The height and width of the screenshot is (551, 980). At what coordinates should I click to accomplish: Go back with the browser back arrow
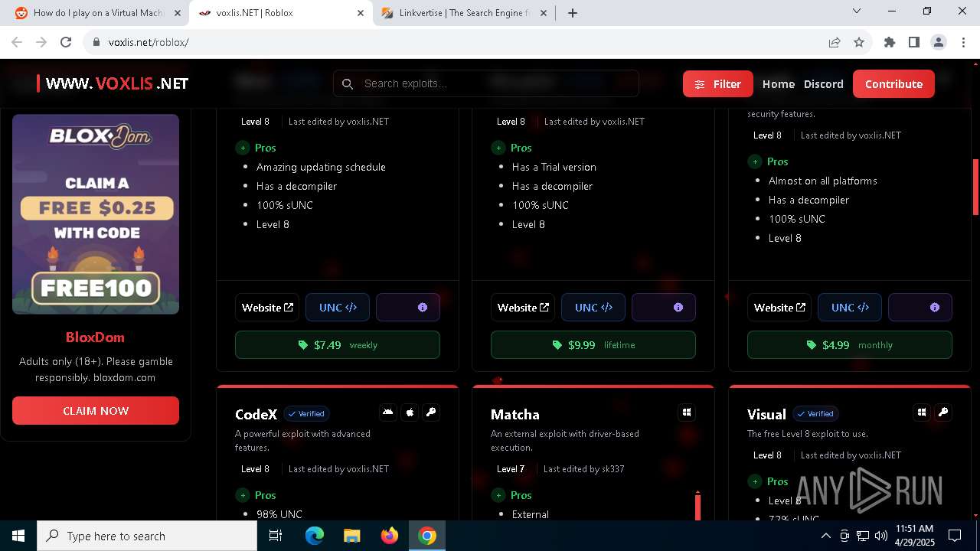pos(17,42)
